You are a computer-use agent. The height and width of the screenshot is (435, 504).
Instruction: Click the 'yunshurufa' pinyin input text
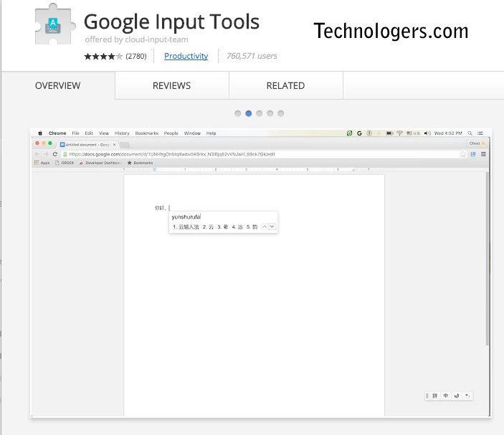coord(186,217)
